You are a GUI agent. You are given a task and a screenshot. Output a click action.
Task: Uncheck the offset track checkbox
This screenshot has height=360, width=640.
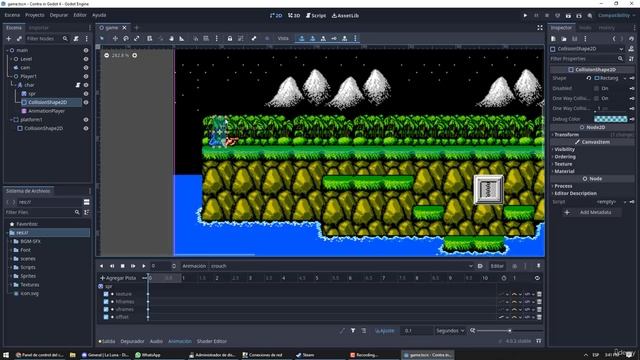point(106,317)
